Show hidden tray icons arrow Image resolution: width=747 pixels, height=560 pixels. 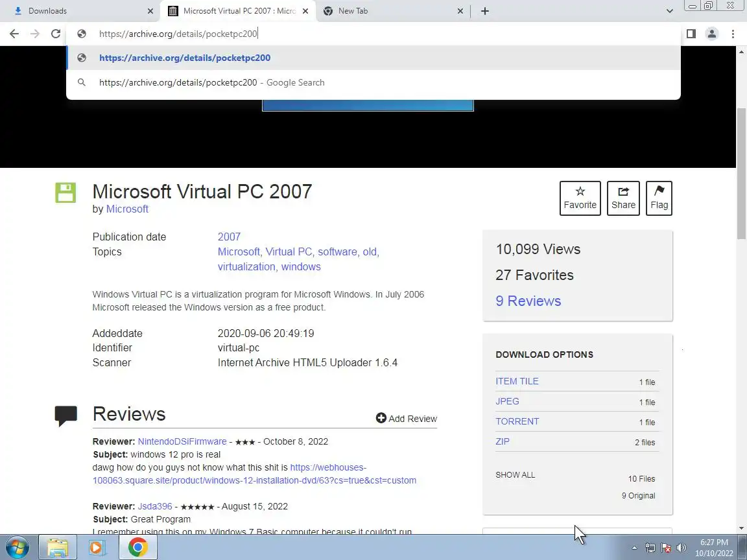(634, 548)
